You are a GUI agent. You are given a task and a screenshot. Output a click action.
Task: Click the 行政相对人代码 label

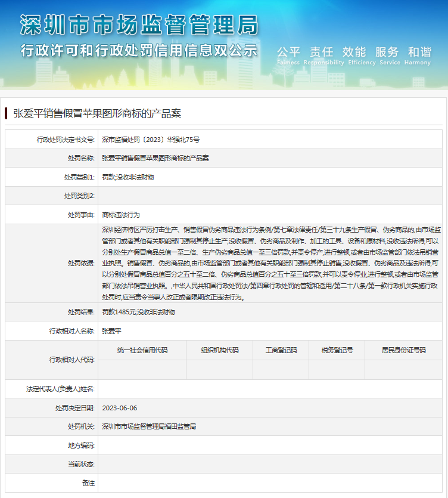click(71, 360)
